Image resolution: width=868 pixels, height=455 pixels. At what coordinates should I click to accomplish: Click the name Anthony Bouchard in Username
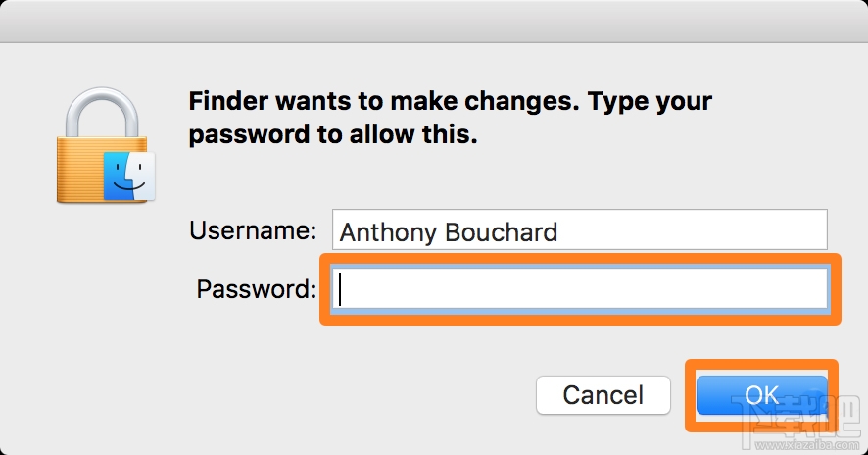[x=449, y=232]
